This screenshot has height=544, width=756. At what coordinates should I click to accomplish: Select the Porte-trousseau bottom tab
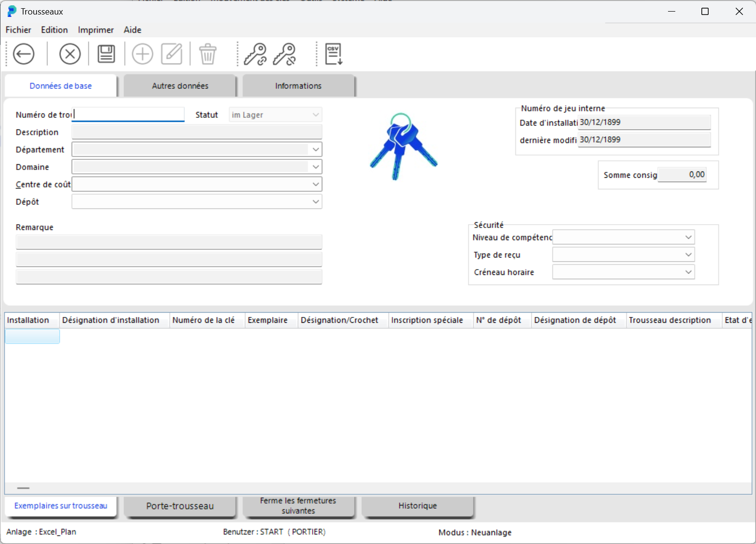(x=180, y=506)
